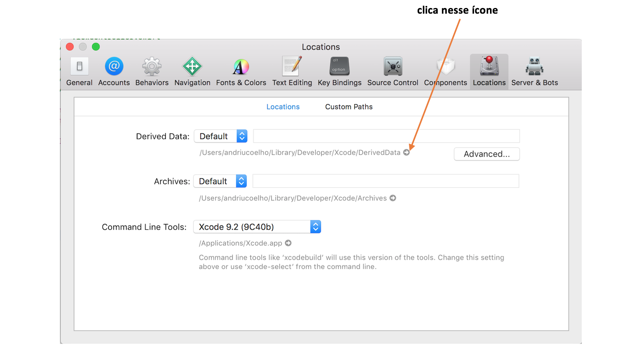644x353 pixels.
Task: Click the Derived Data label
Action: (163, 136)
